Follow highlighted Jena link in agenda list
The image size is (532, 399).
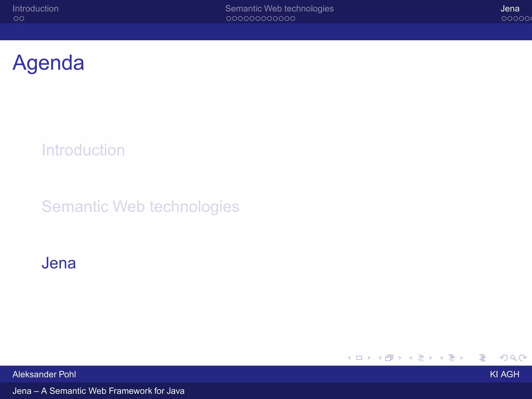[x=59, y=263]
